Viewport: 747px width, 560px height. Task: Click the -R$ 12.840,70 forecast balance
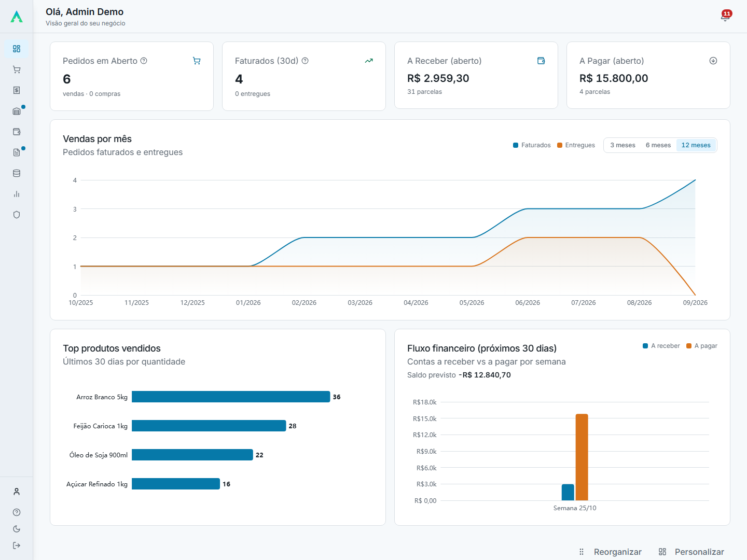pos(485,375)
